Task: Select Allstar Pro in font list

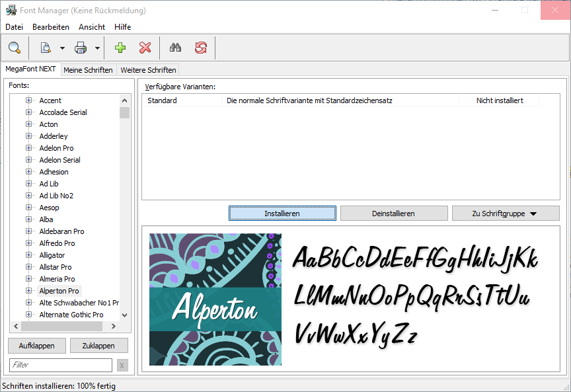Action: tap(56, 267)
